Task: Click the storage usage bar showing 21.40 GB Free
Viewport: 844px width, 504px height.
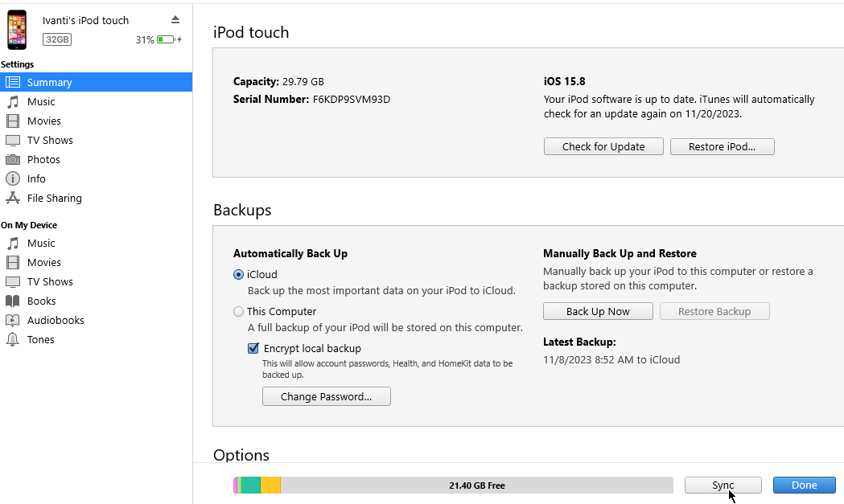Action: point(453,485)
